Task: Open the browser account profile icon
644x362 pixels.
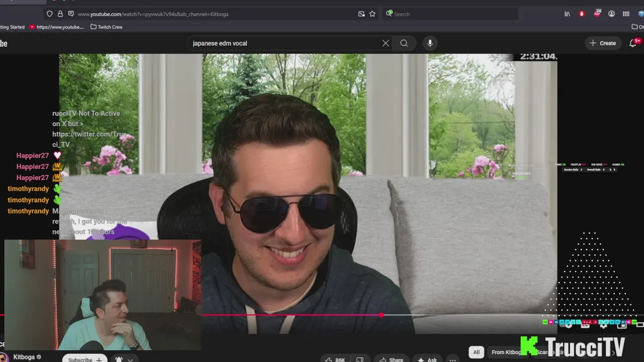Action: pyautogui.click(x=611, y=14)
